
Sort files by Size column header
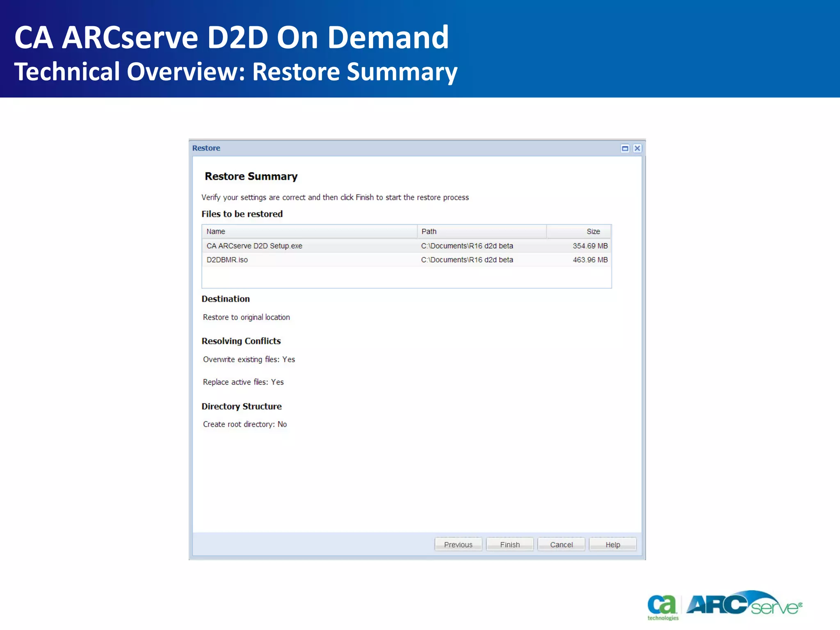(579, 231)
